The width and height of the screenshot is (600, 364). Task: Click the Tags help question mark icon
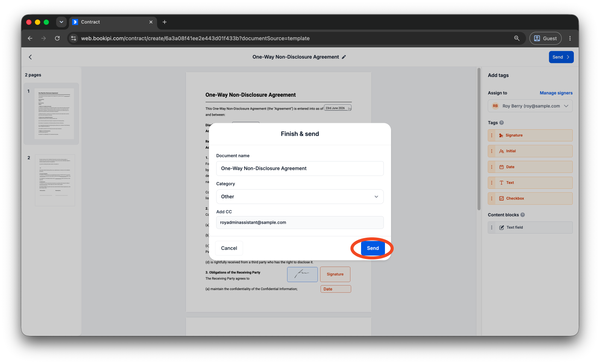pos(501,122)
